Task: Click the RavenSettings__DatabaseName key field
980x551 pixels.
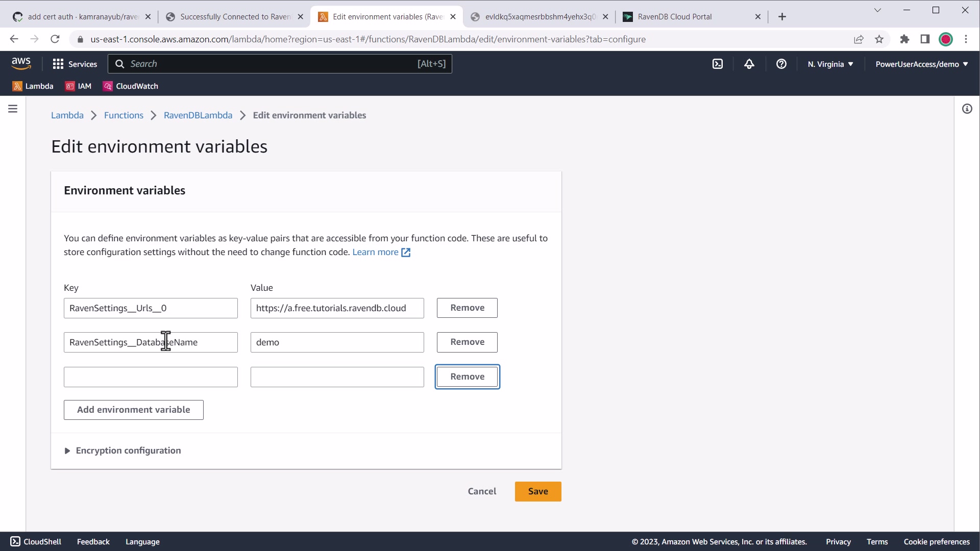Action: (x=151, y=342)
